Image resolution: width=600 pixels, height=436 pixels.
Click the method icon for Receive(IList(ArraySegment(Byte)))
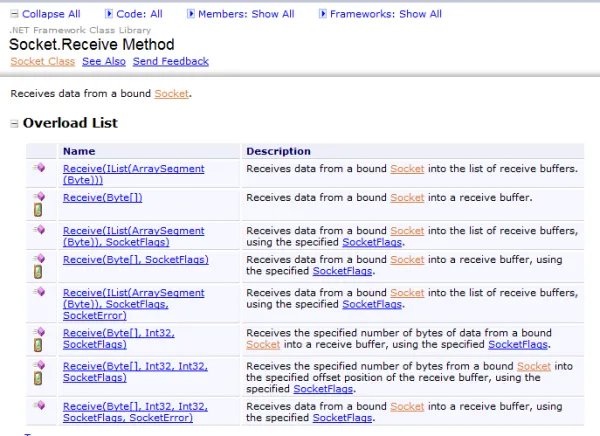pyautogui.click(x=40, y=169)
